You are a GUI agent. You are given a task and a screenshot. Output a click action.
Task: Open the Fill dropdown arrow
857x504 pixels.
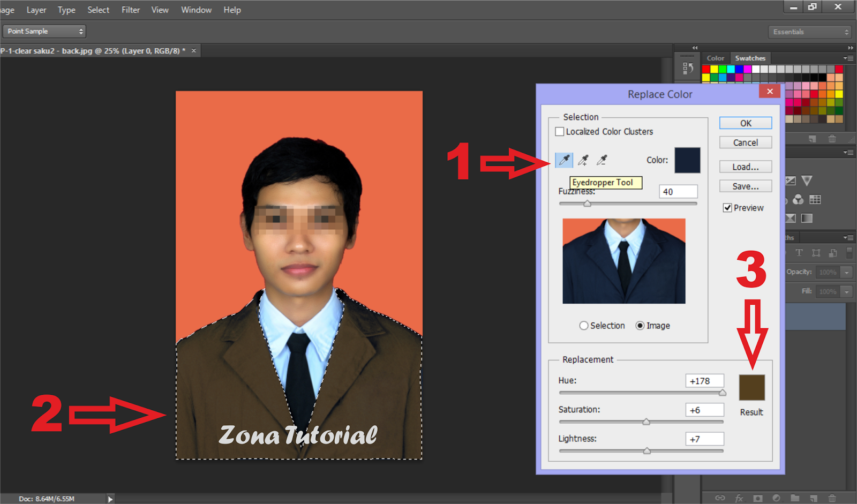point(847,291)
